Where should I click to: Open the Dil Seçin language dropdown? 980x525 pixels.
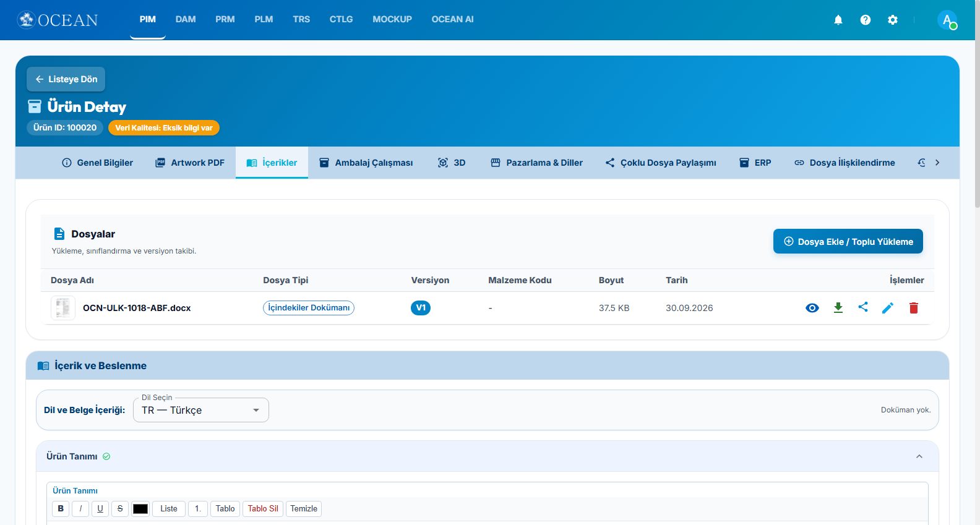pyautogui.click(x=201, y=410)
